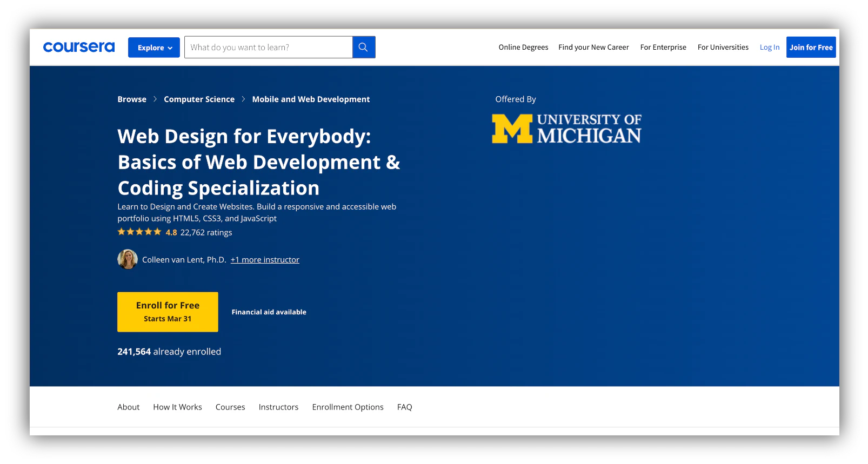Open the Enrollment Options tab

(348, 407)
